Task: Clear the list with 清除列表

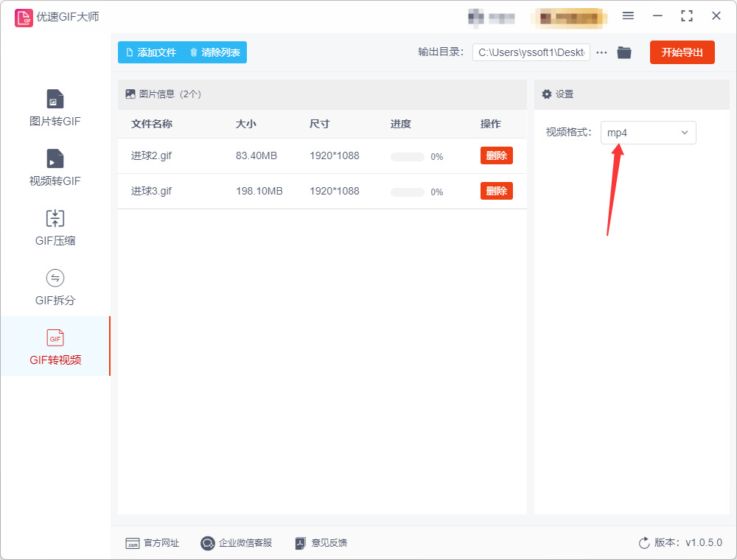Action: pos(215,52)
